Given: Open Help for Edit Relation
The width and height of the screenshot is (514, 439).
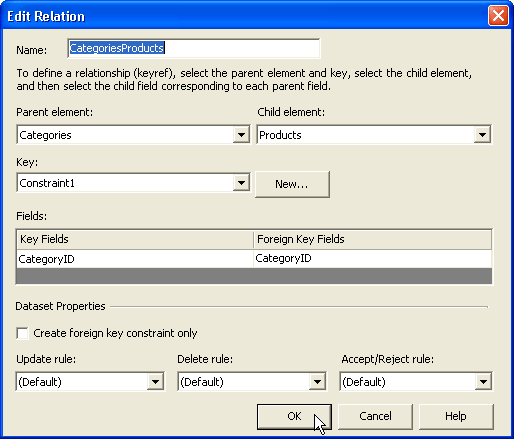Looking at the screenshot, I should (456, 417).
